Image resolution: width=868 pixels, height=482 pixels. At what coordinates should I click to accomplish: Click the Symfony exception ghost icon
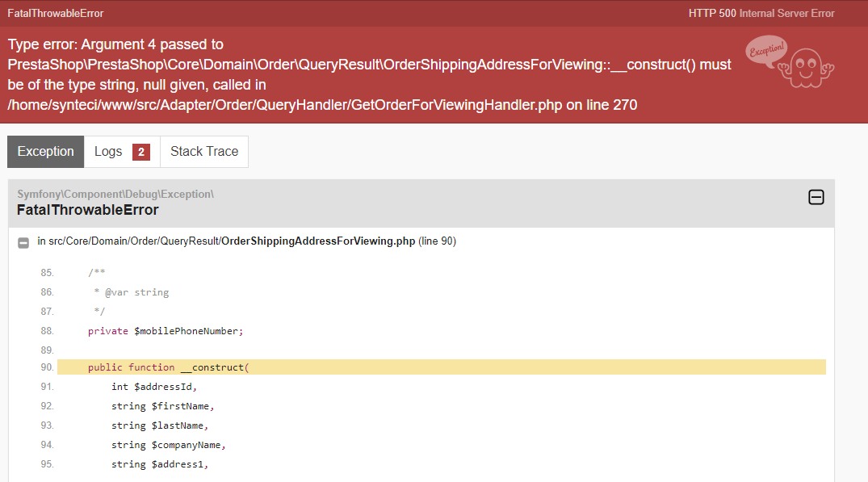[x=790, y=61]
